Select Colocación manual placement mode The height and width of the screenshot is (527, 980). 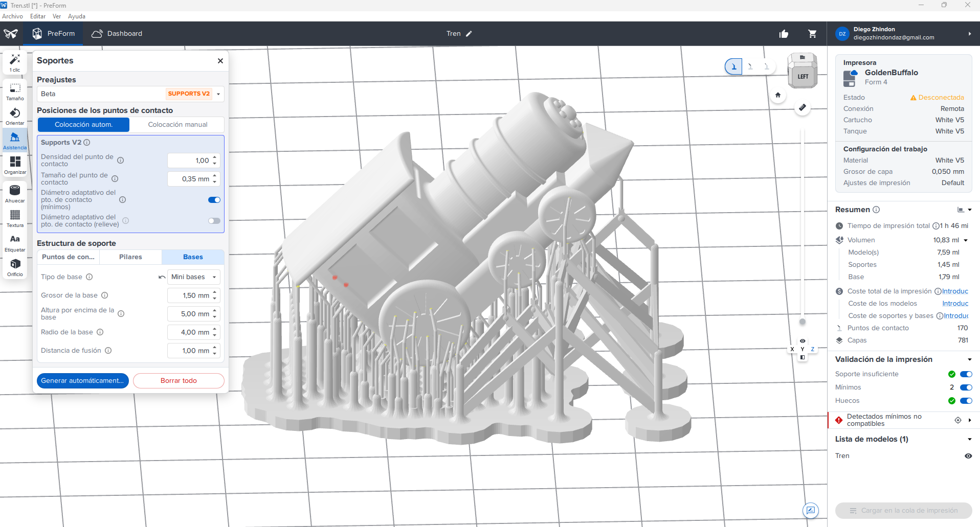[177, 125]
